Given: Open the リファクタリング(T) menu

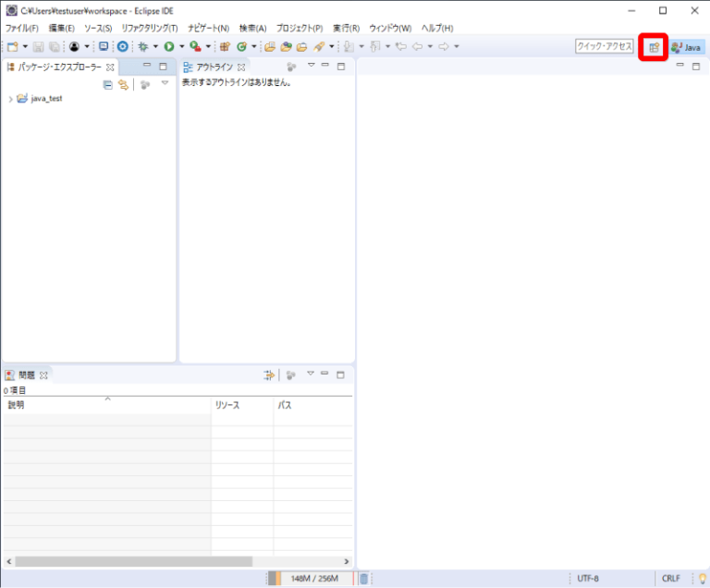Looking at the screenshot, I should tap(149, 29).
